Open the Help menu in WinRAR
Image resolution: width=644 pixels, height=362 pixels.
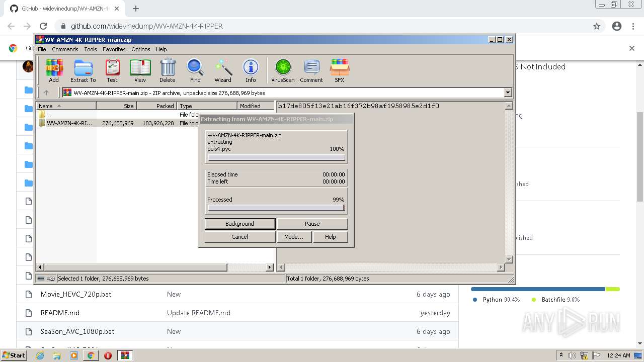[161, 49]
